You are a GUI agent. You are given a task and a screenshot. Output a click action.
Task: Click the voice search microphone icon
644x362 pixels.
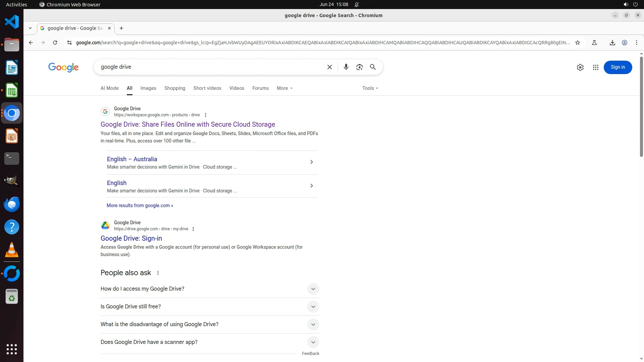pyautogui.click(x=346, y=67)
